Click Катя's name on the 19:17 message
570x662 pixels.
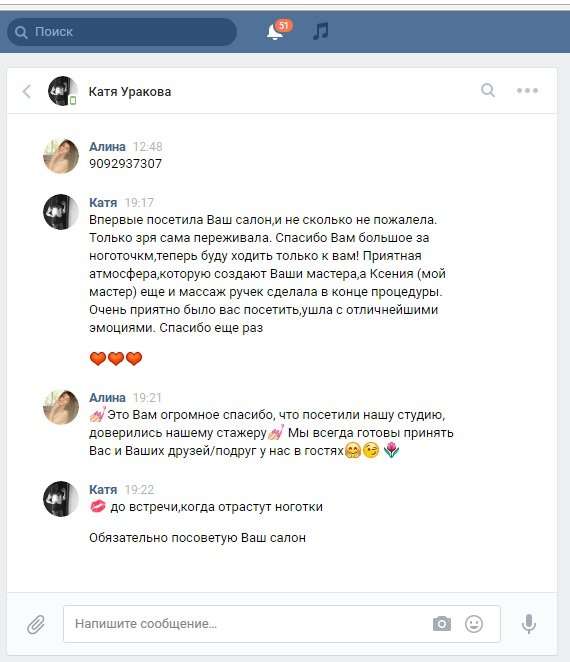(103, 203)
